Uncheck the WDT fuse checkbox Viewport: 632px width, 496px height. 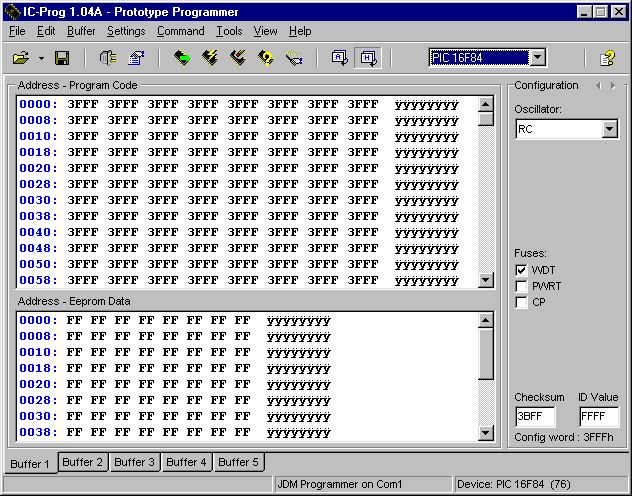pos(521,270)
